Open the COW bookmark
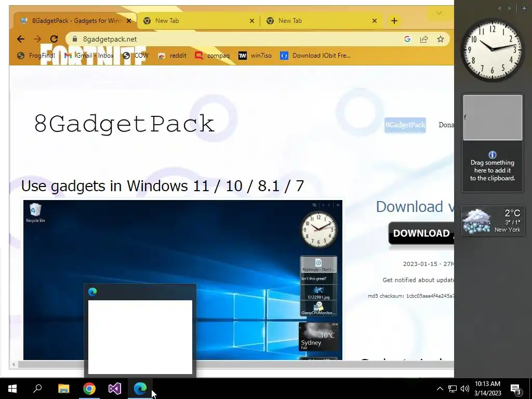The image size is (532, 399). (136, 56)
